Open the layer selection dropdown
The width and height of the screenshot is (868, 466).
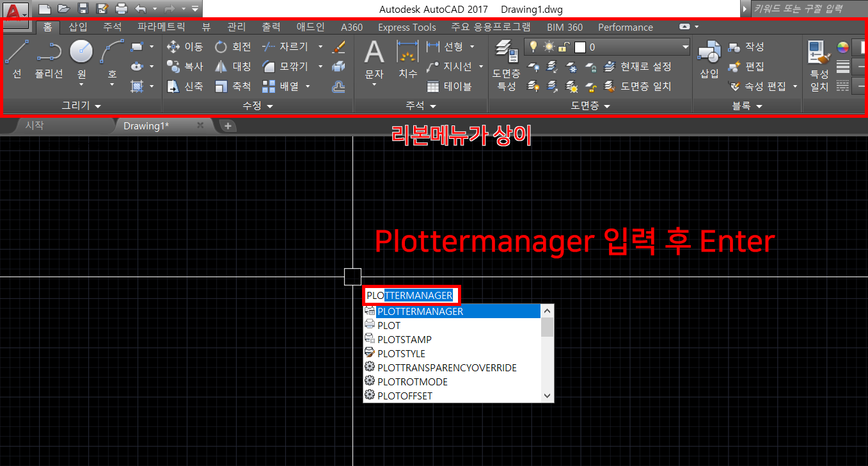[685, 47]
